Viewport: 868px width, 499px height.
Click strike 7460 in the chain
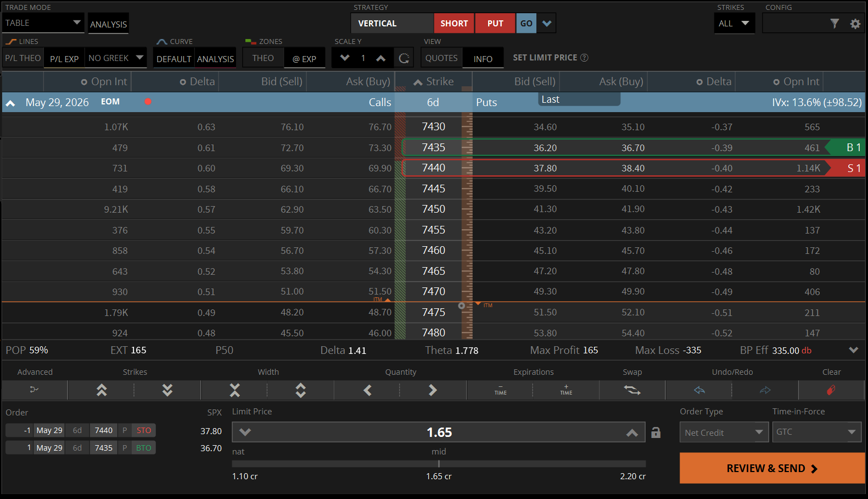tap(434, 251)
